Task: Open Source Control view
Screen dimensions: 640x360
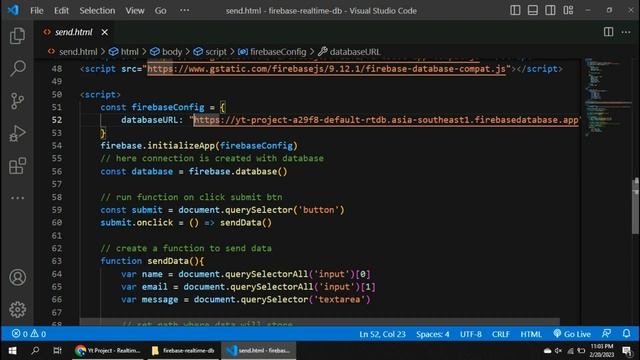Action: [17, 101]
